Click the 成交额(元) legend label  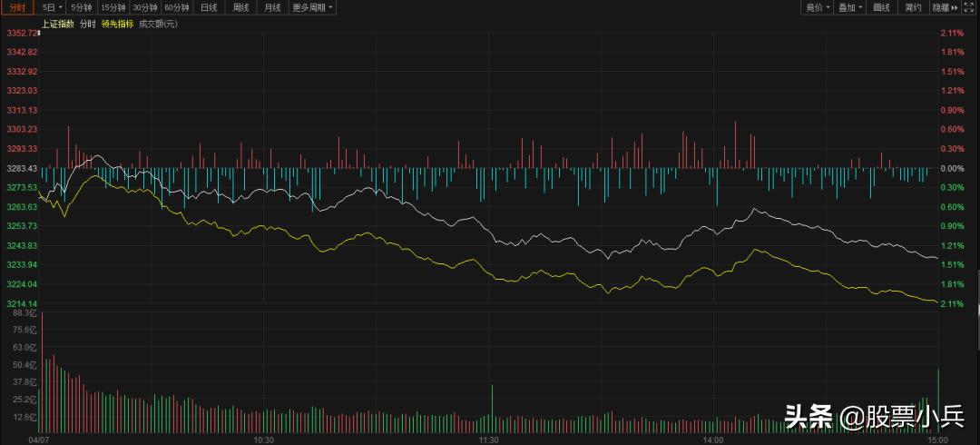pyautogui.click(x=158, y=23)
